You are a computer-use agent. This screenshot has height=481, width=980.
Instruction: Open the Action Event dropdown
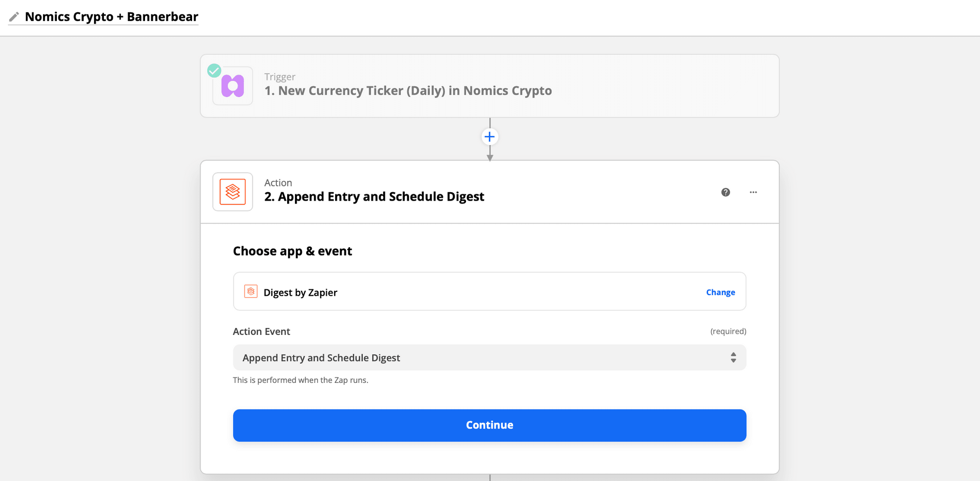pyautogui.click(x=490, y=357)
